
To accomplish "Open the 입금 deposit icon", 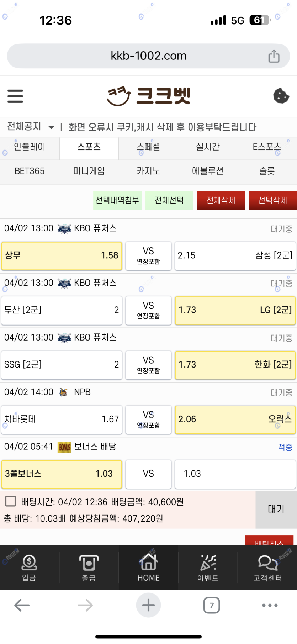I will tap(29, 568).
